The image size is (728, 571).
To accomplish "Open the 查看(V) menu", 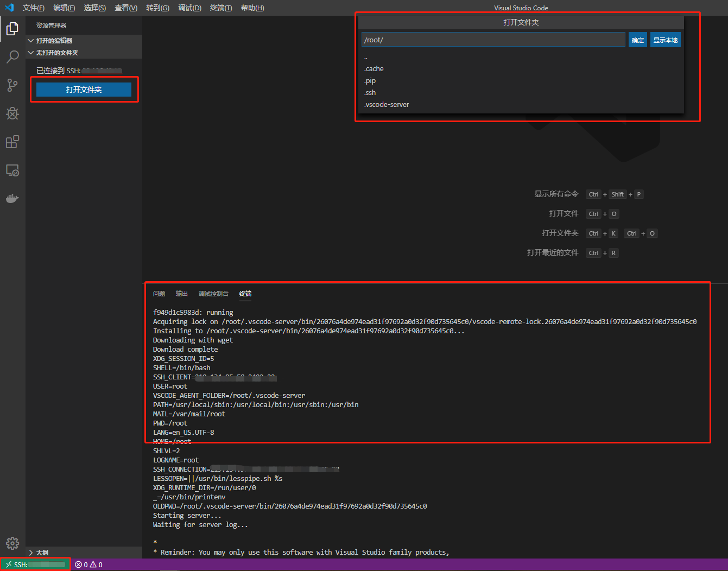I will (x=126, y=8).
